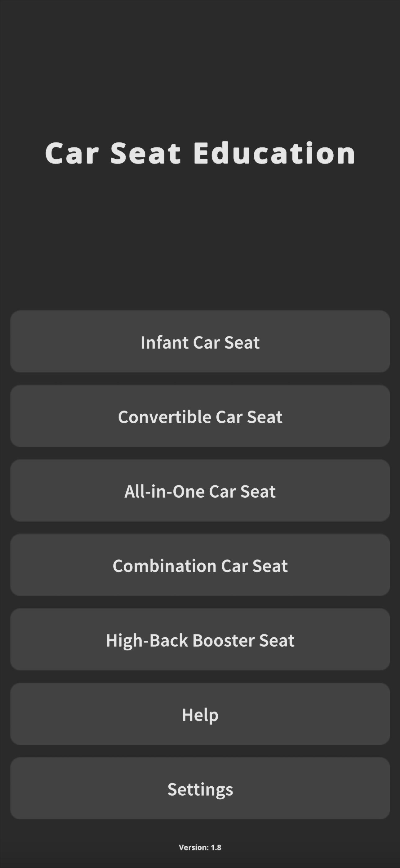
Task: Select Convertible Car Seat
Action: [x=200, y=416]
